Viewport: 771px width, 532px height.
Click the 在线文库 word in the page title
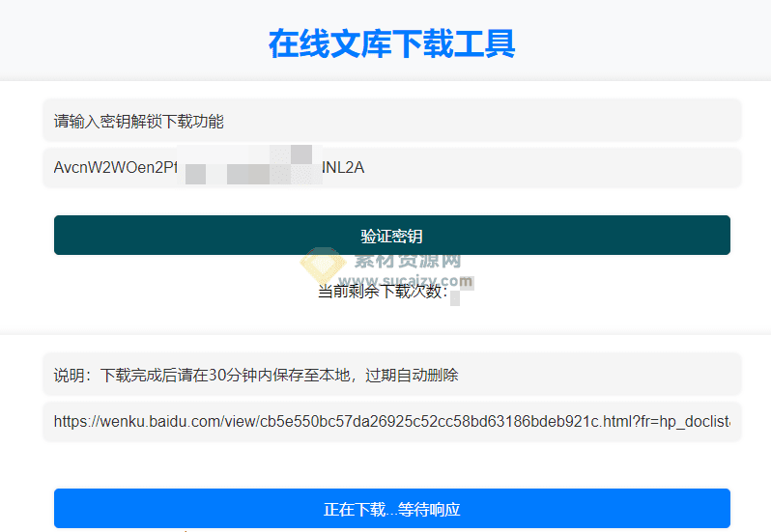pos(329,43)
